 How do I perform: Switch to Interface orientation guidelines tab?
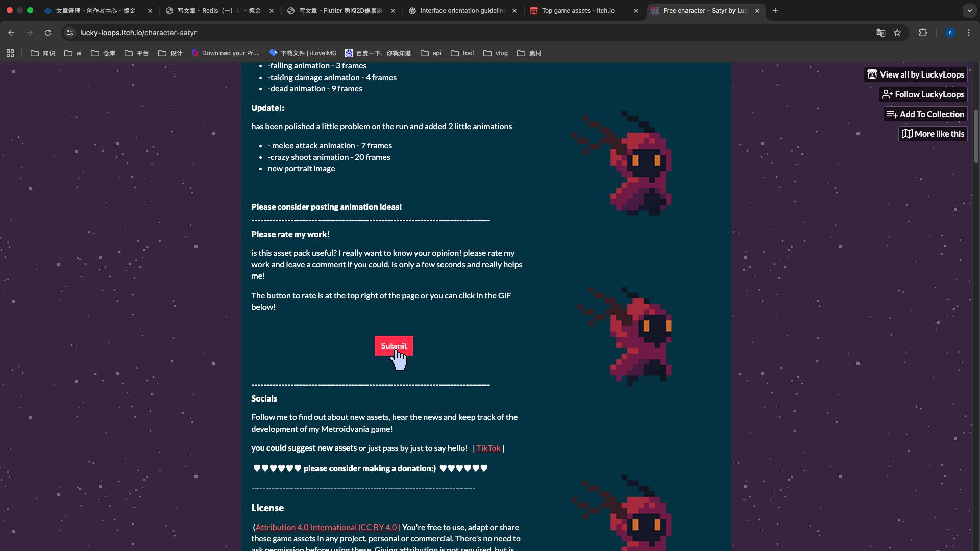click(462, 10)
